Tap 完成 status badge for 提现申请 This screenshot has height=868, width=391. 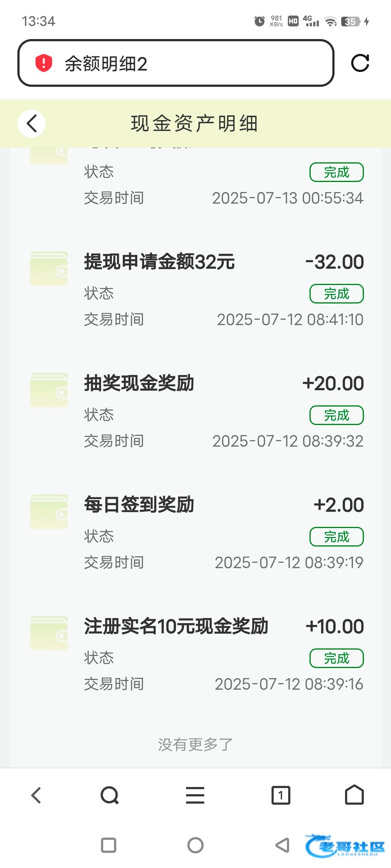point(336,294)
